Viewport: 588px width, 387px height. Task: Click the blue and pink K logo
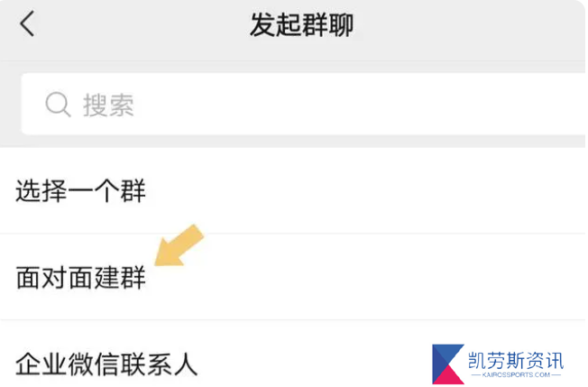pos(447,364)
